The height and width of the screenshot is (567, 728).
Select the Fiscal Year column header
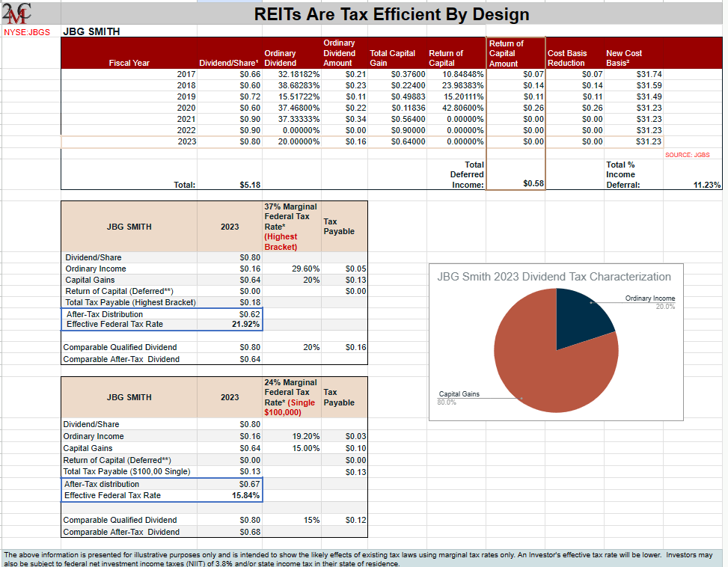pos(129,63)
